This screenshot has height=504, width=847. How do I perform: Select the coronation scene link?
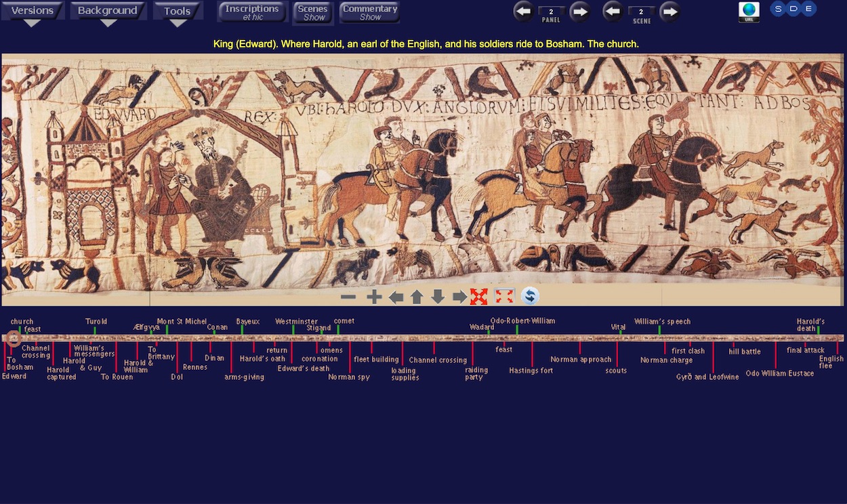(319, 359)
